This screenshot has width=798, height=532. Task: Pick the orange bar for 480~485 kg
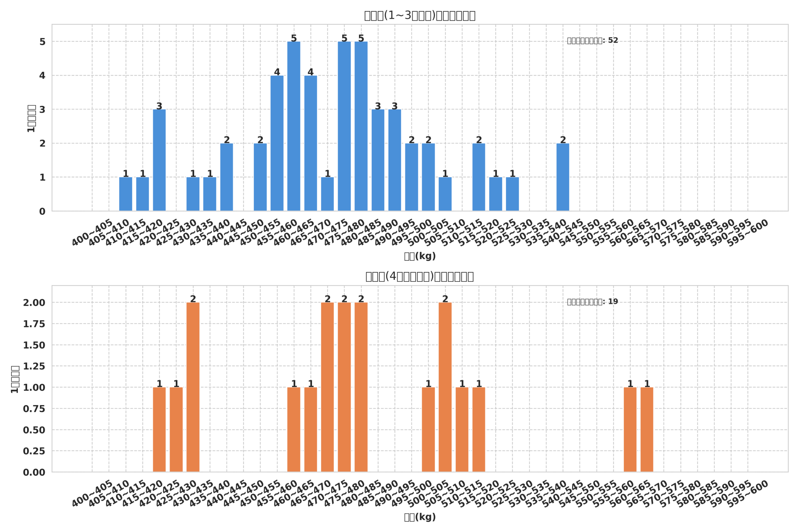(361, 387)
